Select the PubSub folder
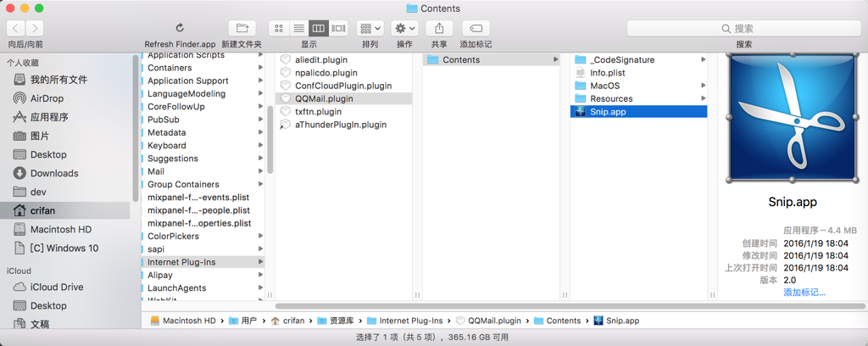 (x=203, y=120)
